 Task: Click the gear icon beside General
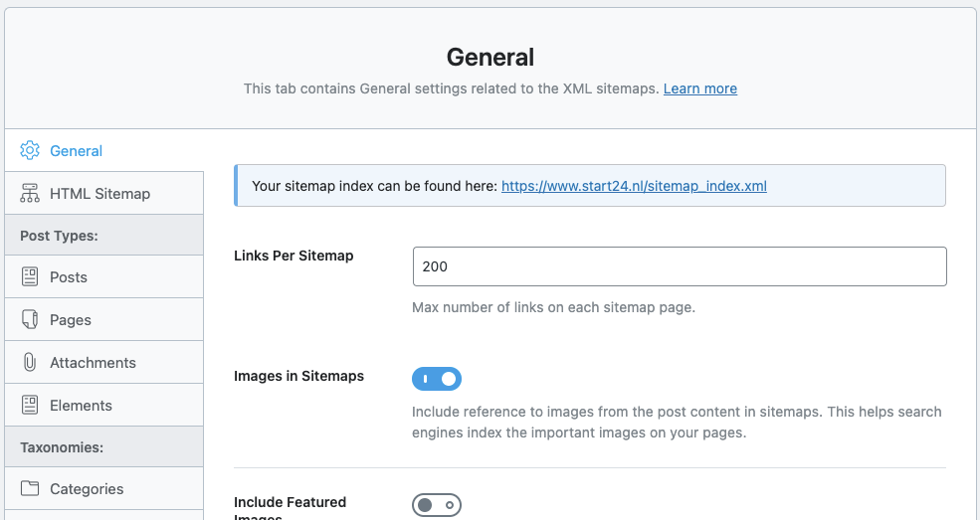pyautogui.click(x=30, y=151)
